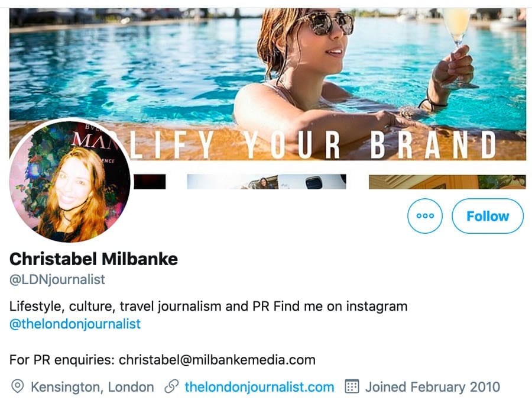Viewport: 532px width, 403px height.
Task: Click the "Joined February 2010" text
Action: (x=432, y=387)
